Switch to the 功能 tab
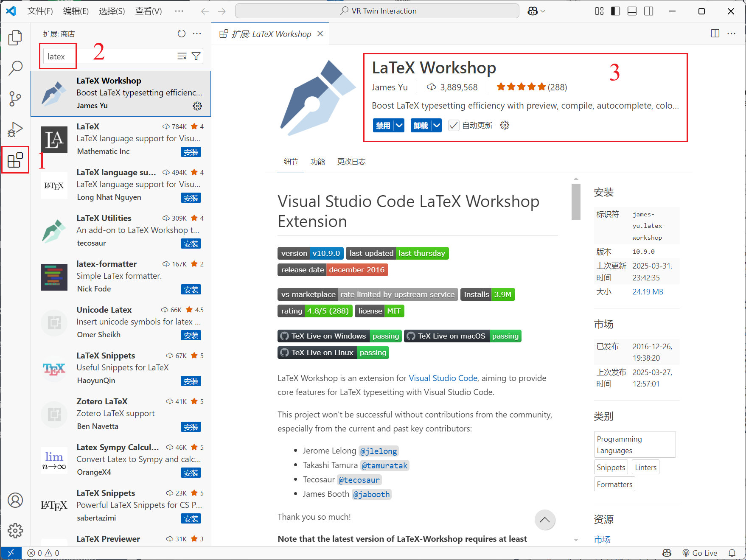 tap(317, 162)
